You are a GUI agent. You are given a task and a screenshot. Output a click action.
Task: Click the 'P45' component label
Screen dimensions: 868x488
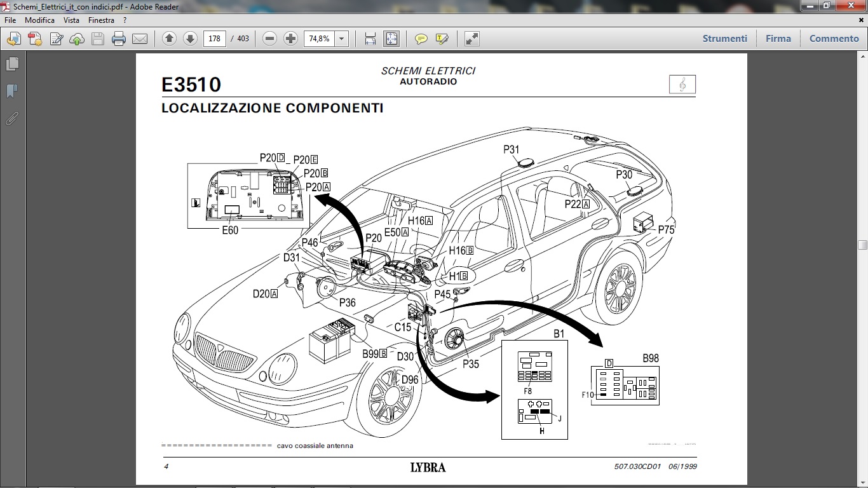click(442, 295)
